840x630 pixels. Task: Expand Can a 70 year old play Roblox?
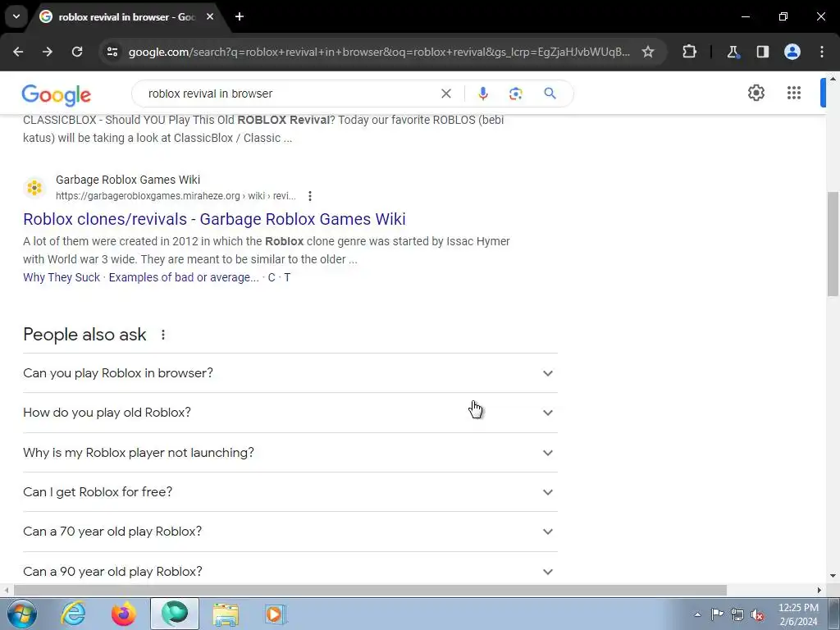(x=290, y=532)
